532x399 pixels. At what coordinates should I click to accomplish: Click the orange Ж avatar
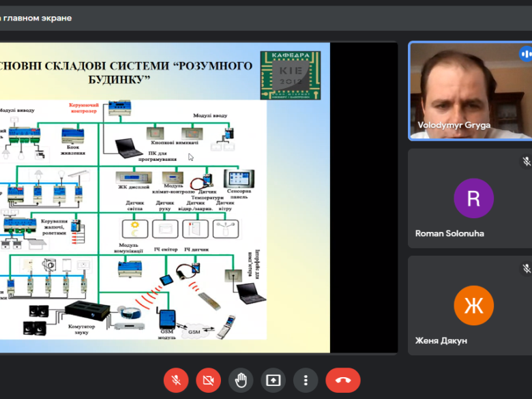tap(473, 305)
